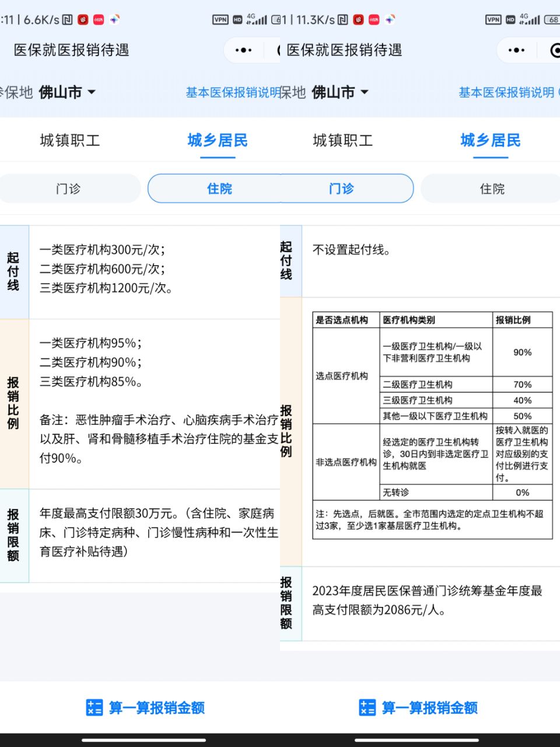Tap the highlighted 住院 pill on left screen

219,189
